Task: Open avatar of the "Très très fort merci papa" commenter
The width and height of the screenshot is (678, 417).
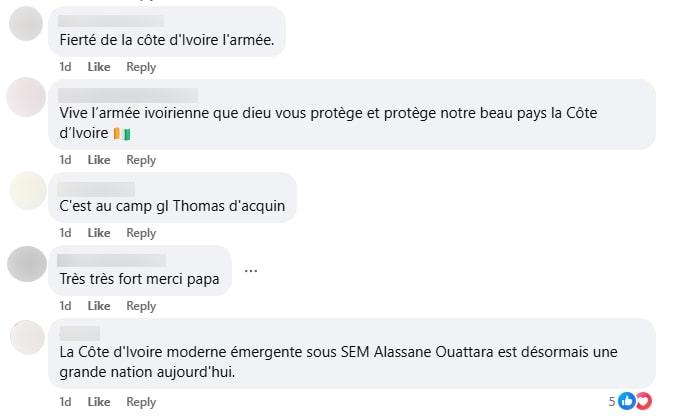Action: tap(25, 263)
